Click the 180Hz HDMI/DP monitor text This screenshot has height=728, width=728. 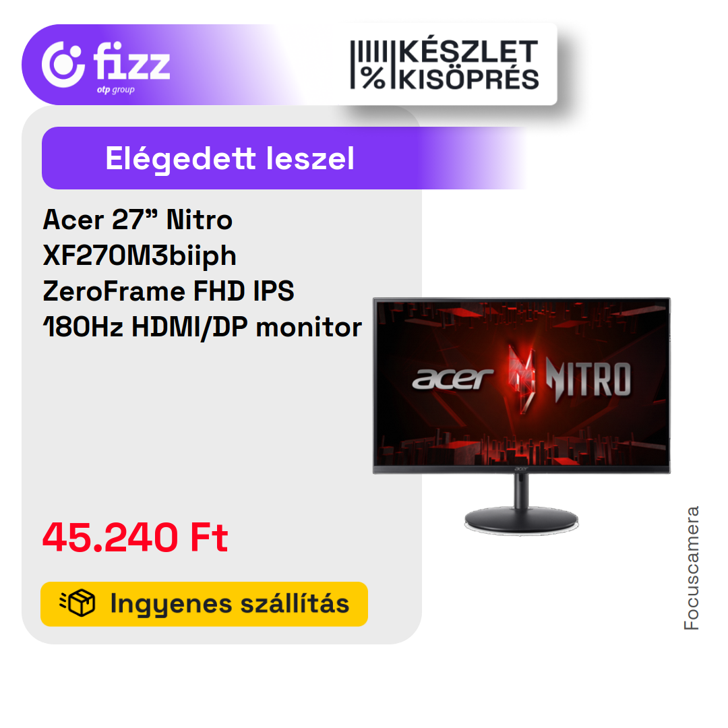point(202,328)
